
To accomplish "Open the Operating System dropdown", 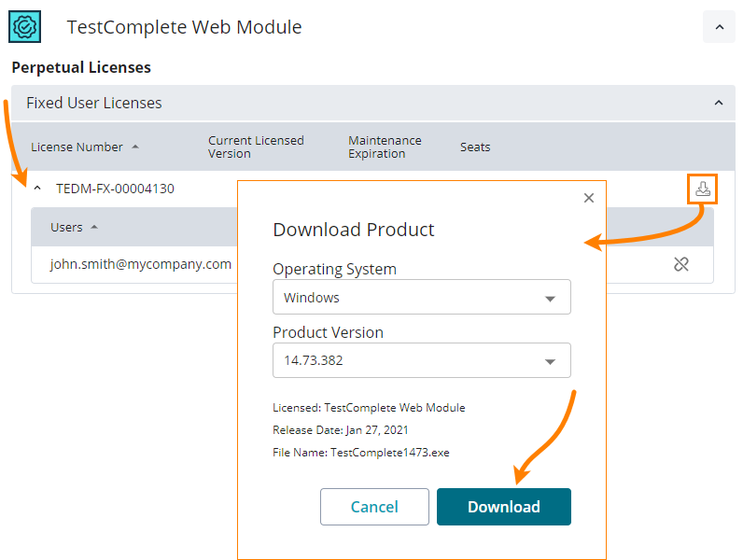I will point(421,298).
